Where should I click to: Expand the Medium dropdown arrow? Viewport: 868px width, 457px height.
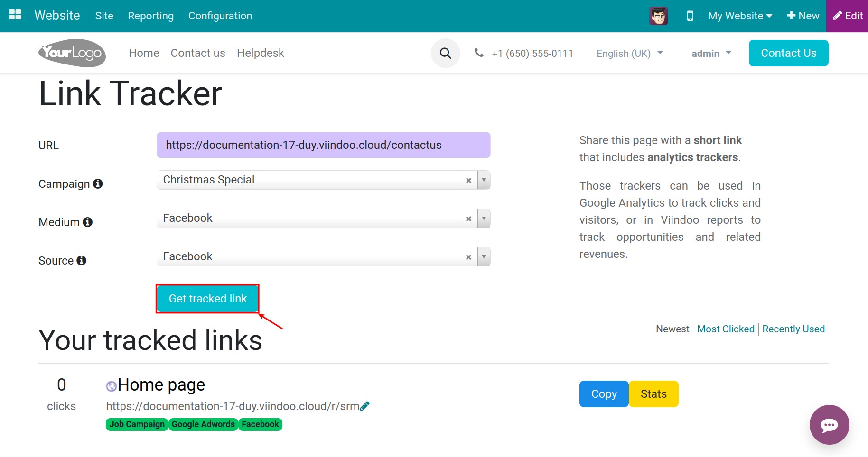[x=484, y=219]
